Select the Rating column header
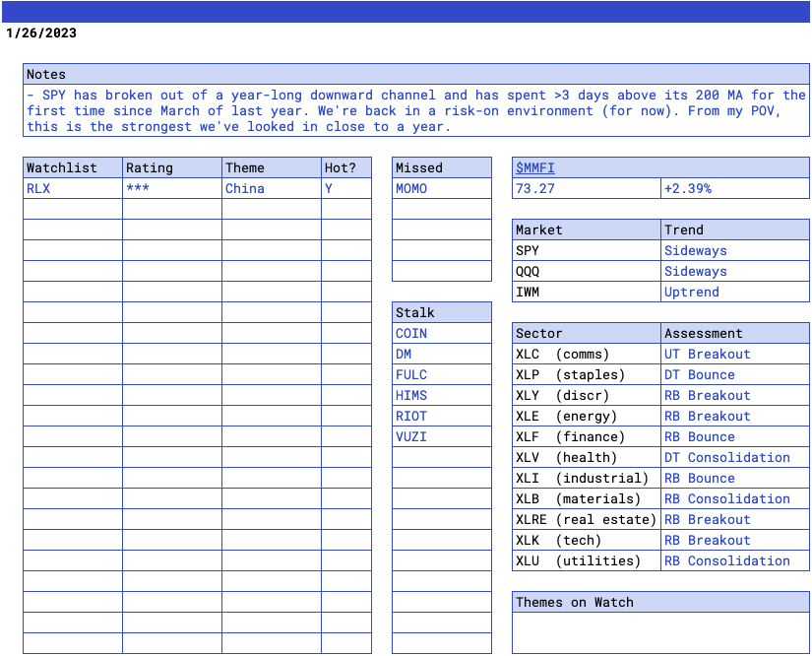Image resolution: width=812 pixels, height=656 pixels. point(172,167)
